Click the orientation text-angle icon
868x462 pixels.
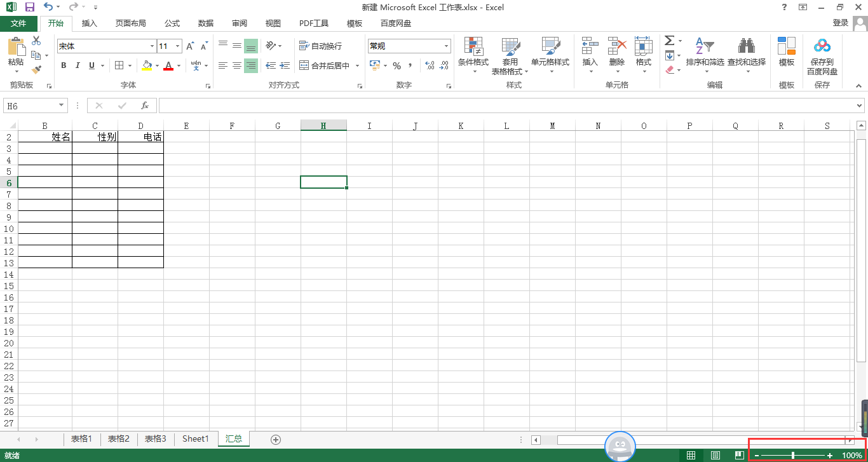tap(271, 46)
